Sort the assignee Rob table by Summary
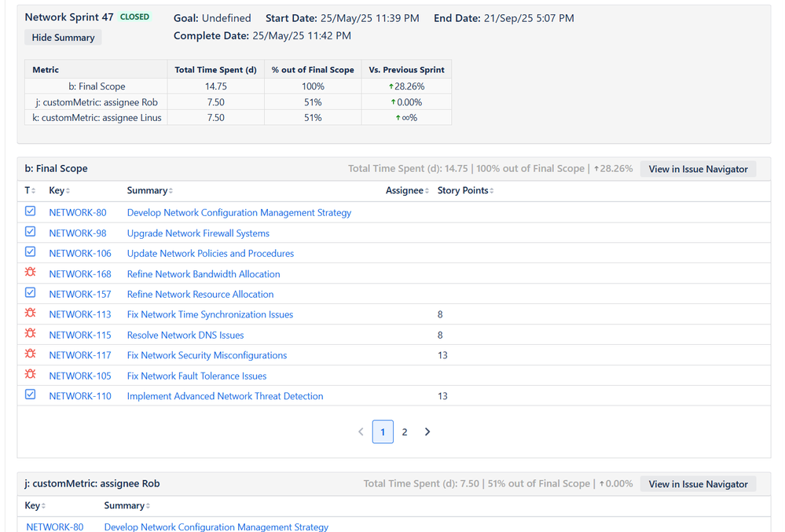The height and width of the screenshot is (532, 785). 127,505
